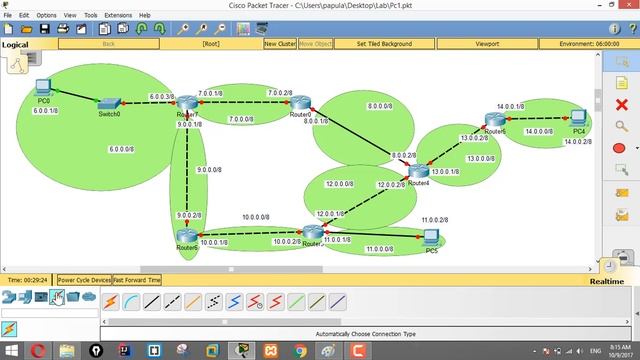Select Connections category icon
This screenshot has height=360, width=640.
tap(57, 297)
